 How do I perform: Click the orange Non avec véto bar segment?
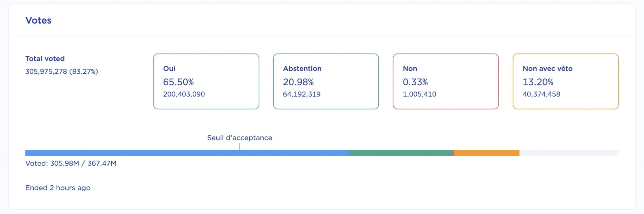pos(486,152)
